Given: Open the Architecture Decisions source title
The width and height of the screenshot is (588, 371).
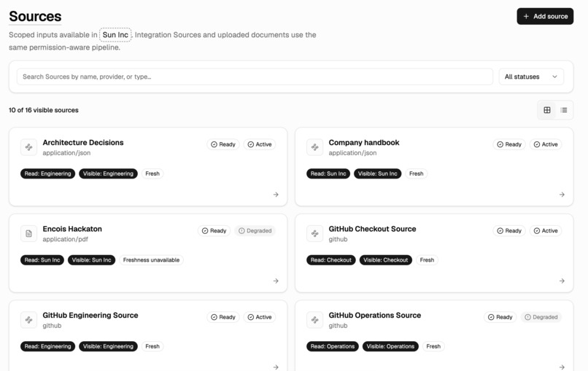Looking at the screenshot, I should 83,142.
